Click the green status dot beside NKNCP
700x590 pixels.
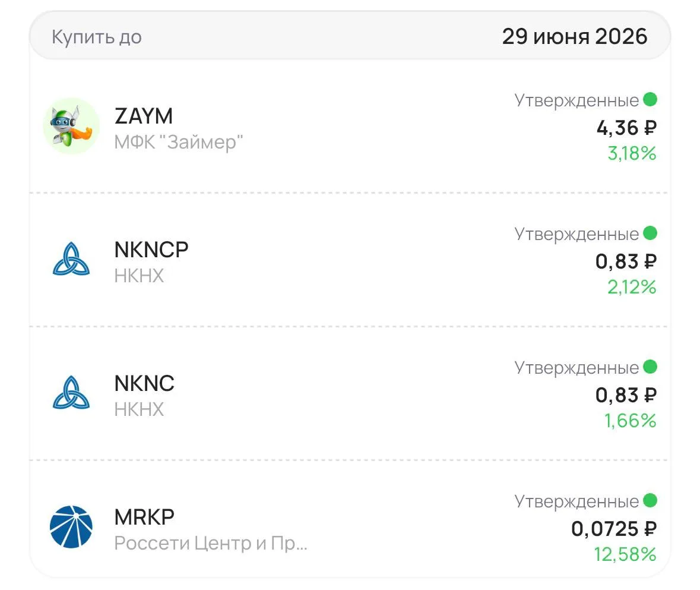[x=650, y=233]
